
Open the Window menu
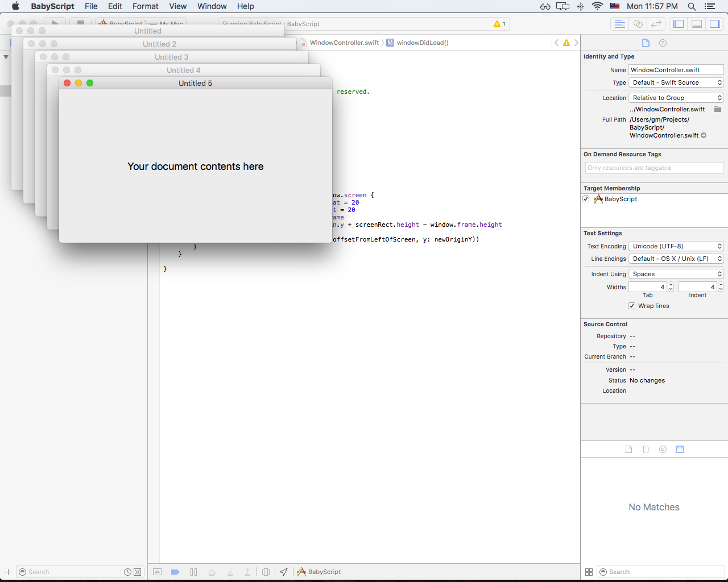(212, 6)
